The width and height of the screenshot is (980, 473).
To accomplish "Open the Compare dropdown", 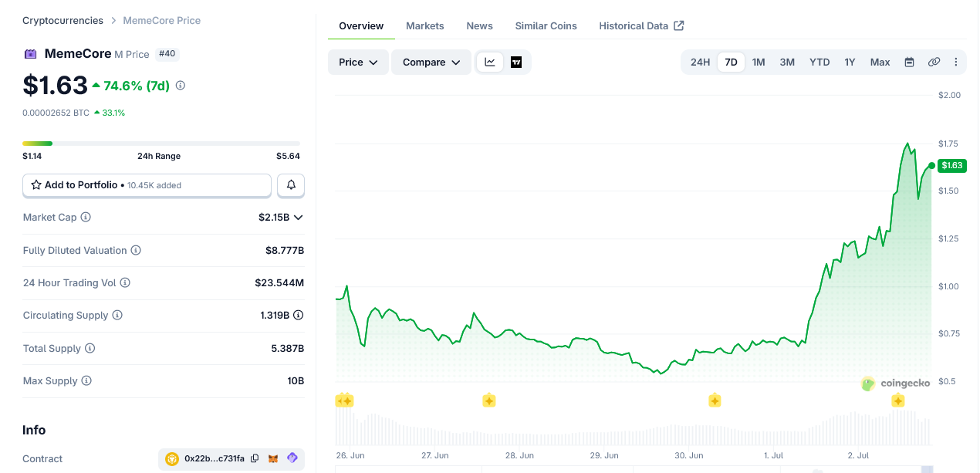I will click(x=431, y=63).
